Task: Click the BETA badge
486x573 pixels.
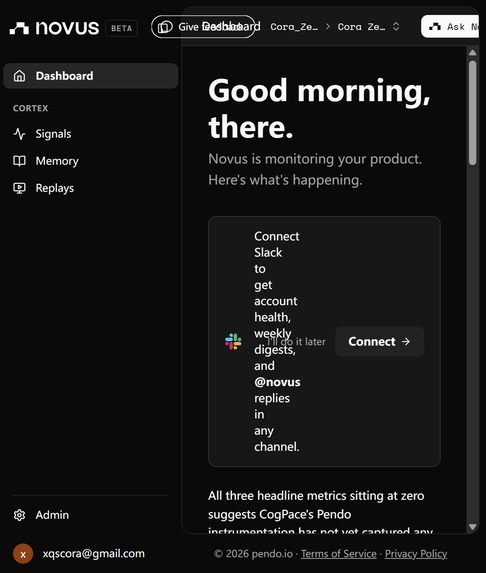Action: click(121, 28)
